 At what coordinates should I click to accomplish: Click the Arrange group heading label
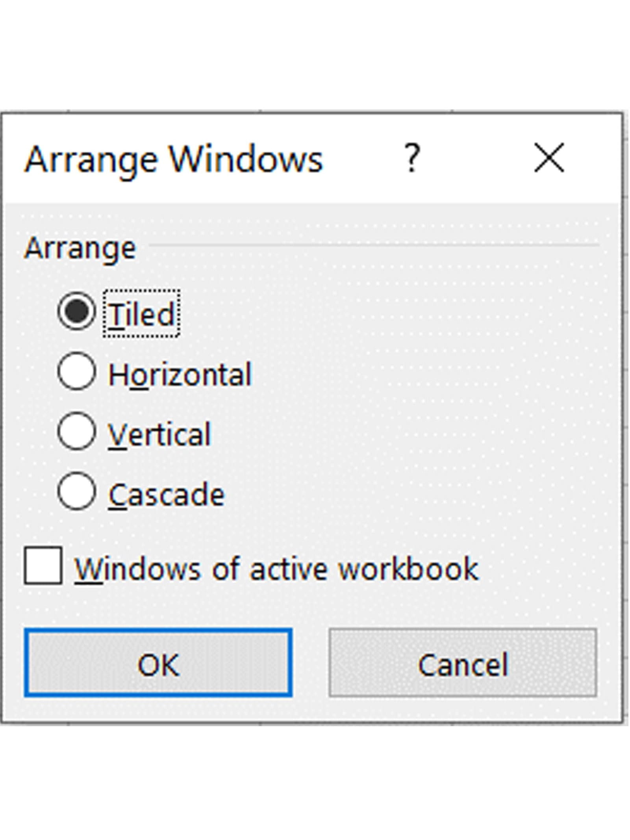pos(80,248)
